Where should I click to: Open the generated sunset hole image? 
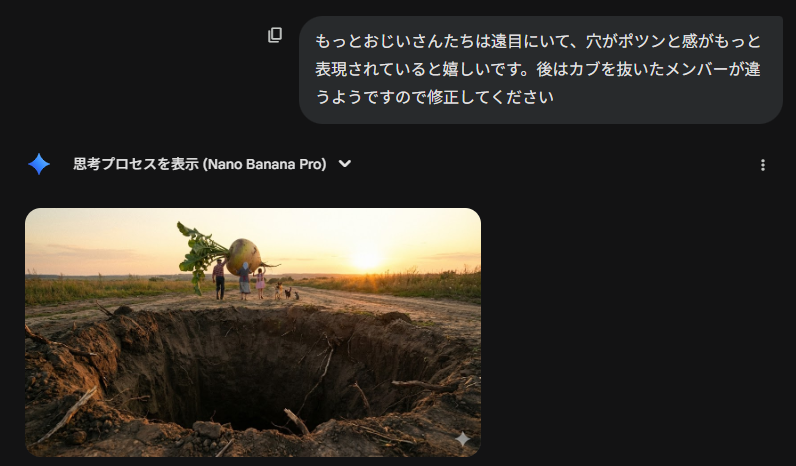click(x=253, y=332)
